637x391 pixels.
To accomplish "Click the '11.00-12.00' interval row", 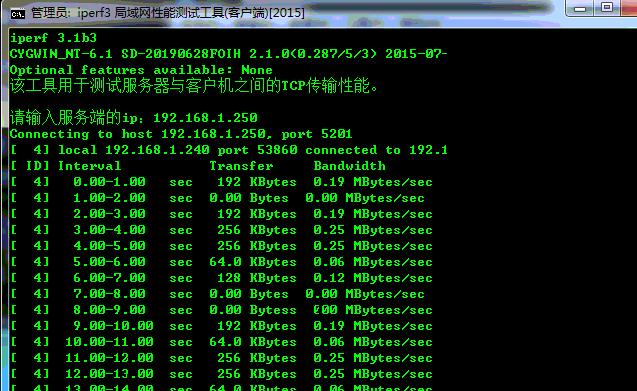I will (221, 358).
